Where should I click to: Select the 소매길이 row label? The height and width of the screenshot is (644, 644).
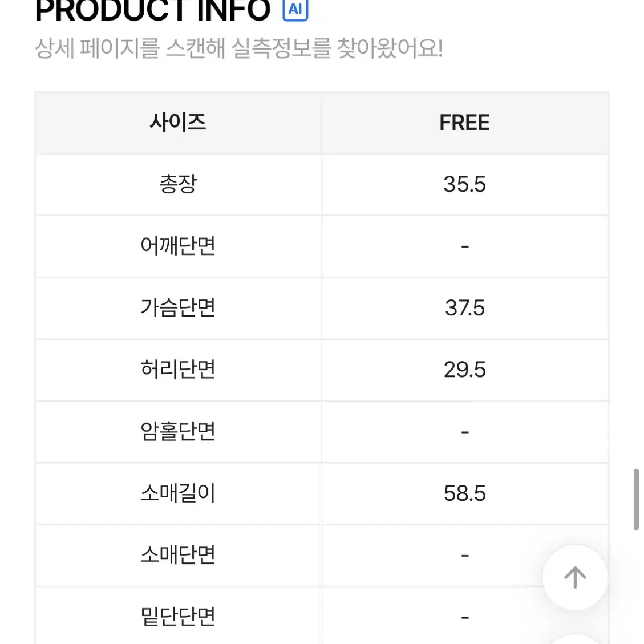[x=178, y=493]
